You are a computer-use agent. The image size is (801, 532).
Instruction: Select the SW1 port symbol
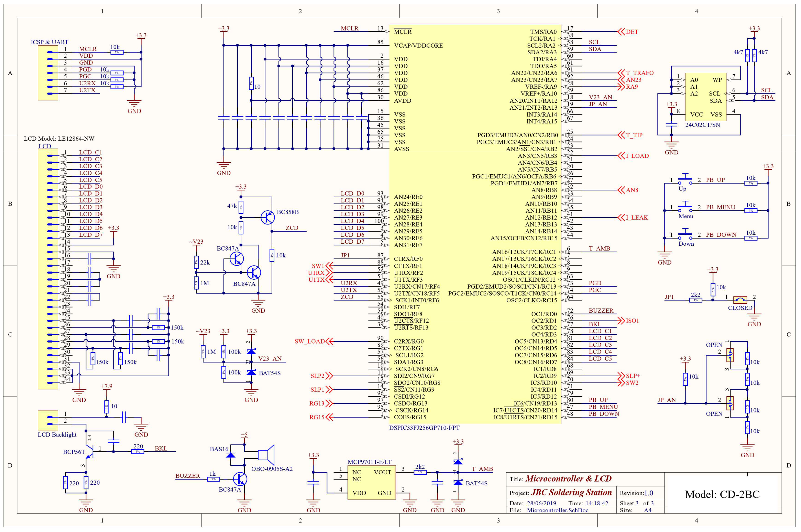tap(322, 266)
